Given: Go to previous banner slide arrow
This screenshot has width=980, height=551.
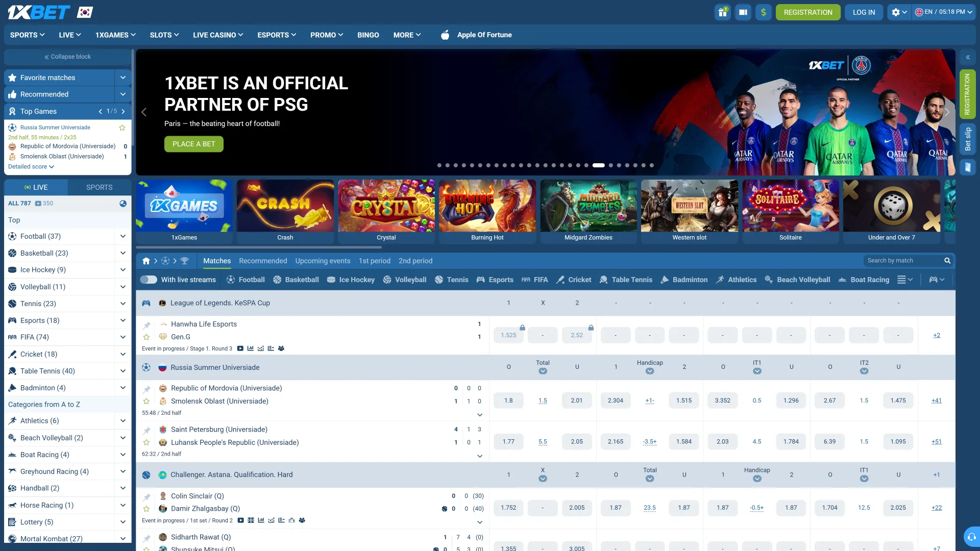Looking at the screenshot, I should click(143, 112).
